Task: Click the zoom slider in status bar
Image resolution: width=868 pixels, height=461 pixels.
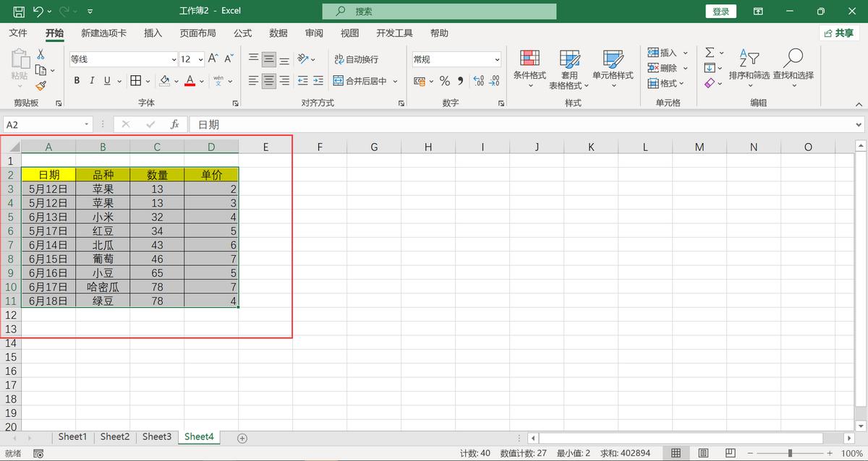Action: tap(790, 453)
